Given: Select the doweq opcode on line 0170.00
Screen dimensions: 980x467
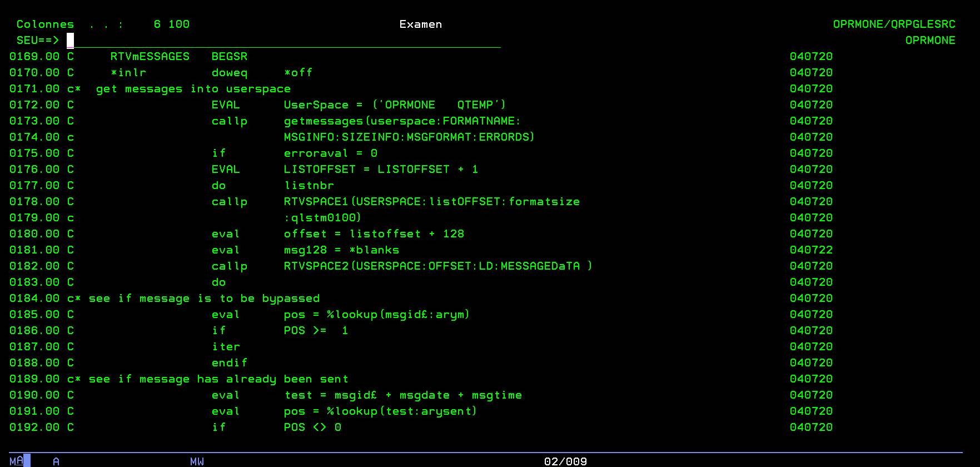Looking at the screenshot, I should coord(229,73).
